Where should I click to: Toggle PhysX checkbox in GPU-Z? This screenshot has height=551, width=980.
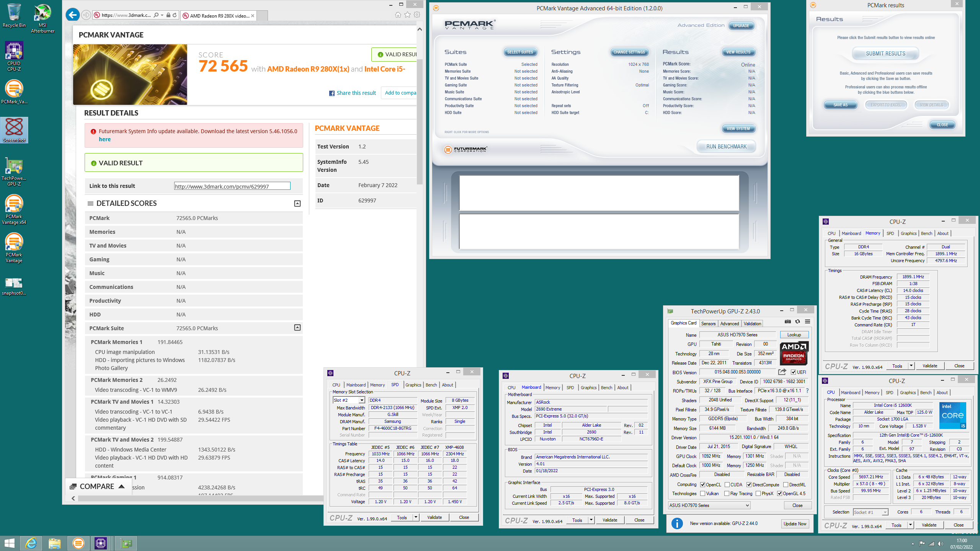tap(758, 494)
